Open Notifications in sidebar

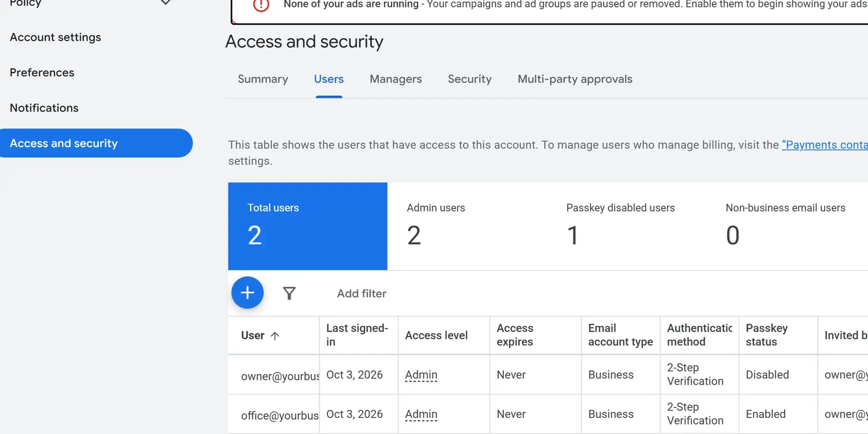tap(44, 108)
